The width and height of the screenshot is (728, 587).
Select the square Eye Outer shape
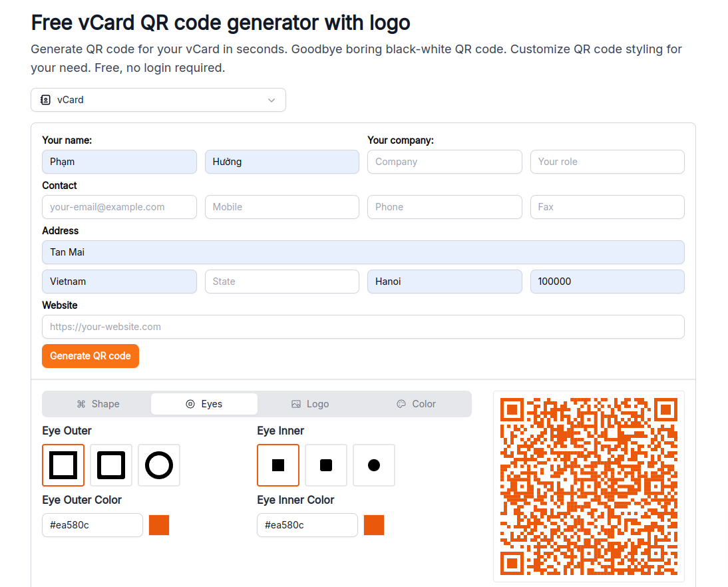pos(63,465)
